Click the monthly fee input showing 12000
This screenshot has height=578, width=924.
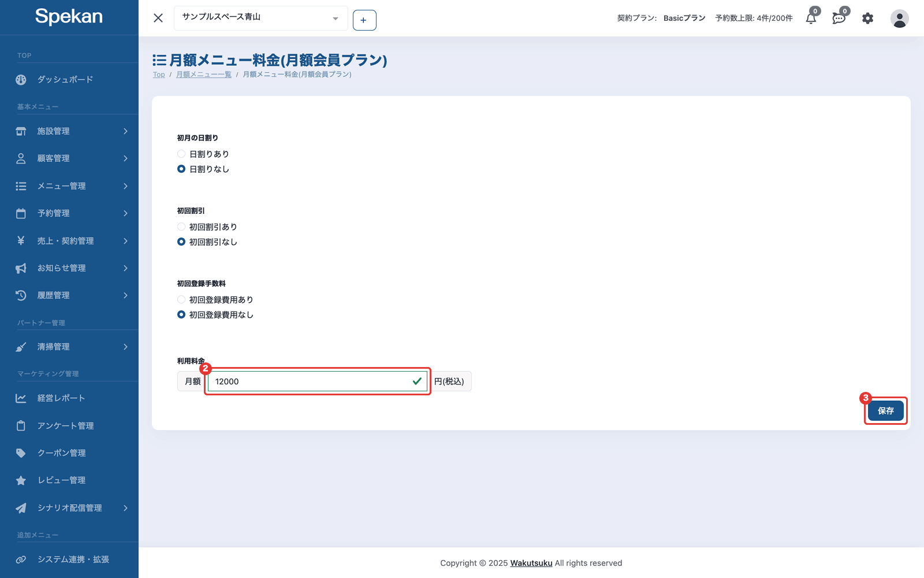point(317,381)
